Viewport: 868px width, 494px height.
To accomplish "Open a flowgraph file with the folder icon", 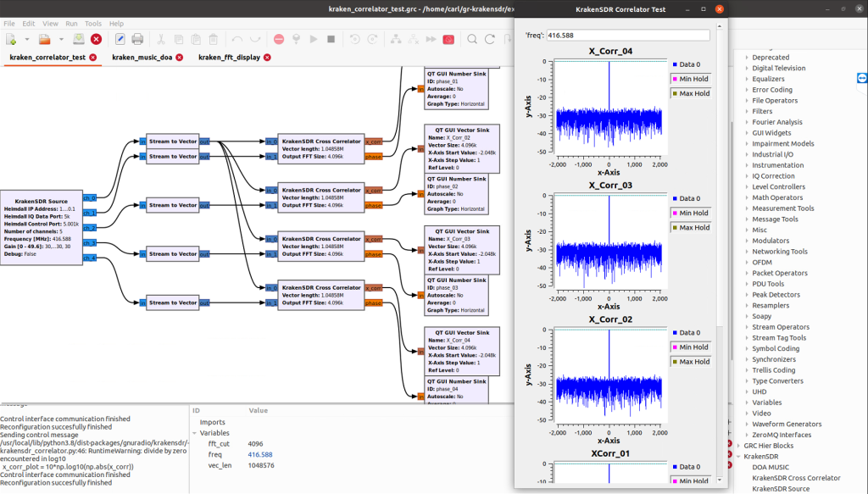I will 44,39.
